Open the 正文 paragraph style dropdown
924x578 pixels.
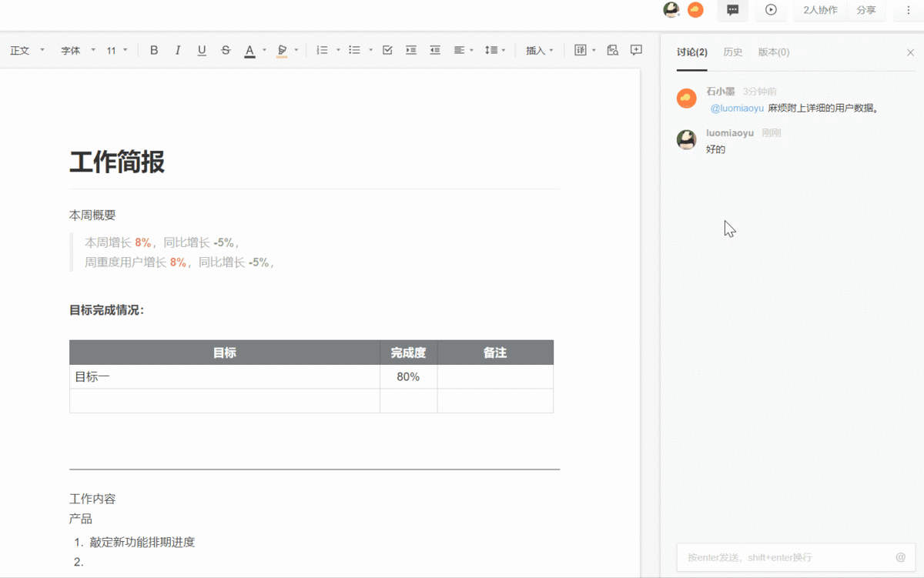point(27,50)
